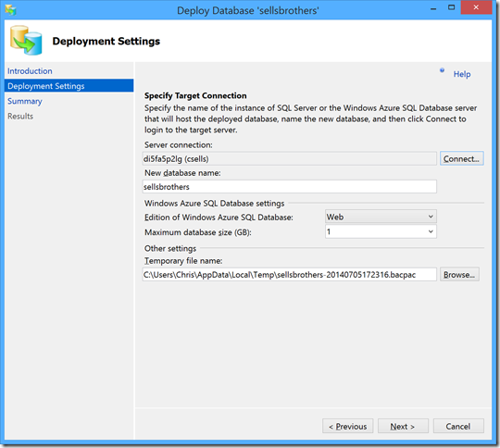Focus the Temporary file name field
The image size is (500, 448).
290,274
